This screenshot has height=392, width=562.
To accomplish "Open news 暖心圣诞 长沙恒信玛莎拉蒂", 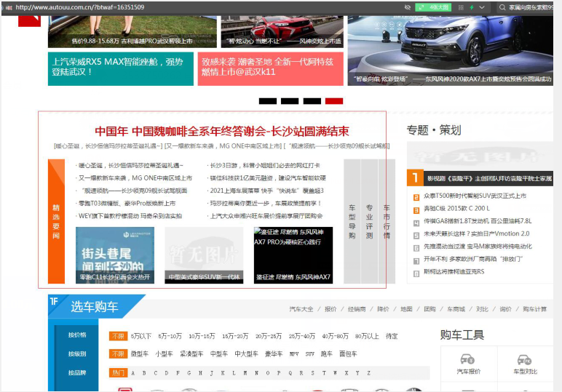I will tap(130, 165).
